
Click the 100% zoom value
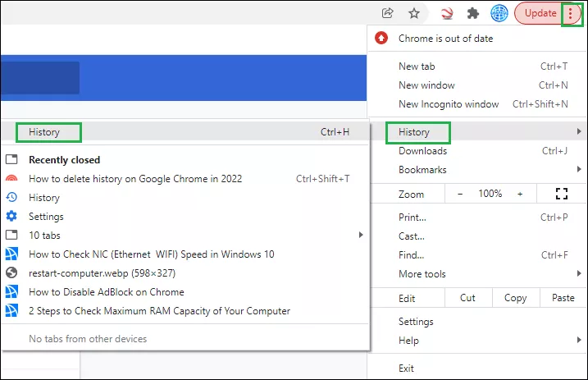(x=490, y=194)
